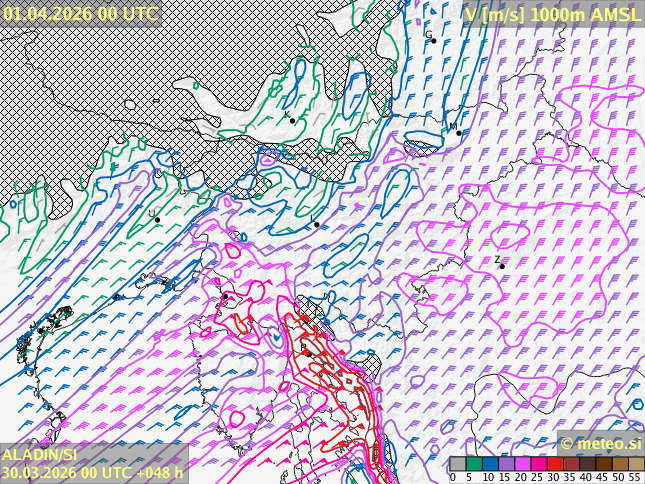645x484 pixels.
Task: Click the pink 20 m/s legend swatch
Action: (523, 464)
